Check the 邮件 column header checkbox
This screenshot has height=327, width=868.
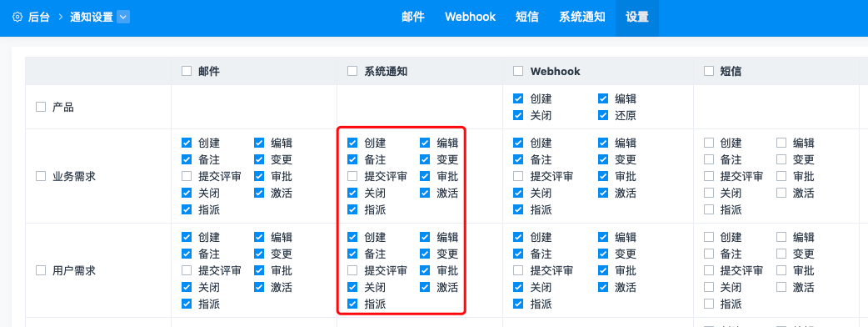(187, 71)
